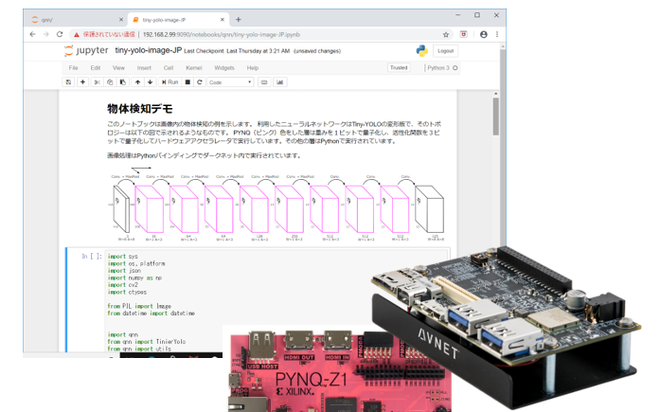Go back in browser history
The width and height of the screenshot is (660, 412).
[32, 35]
